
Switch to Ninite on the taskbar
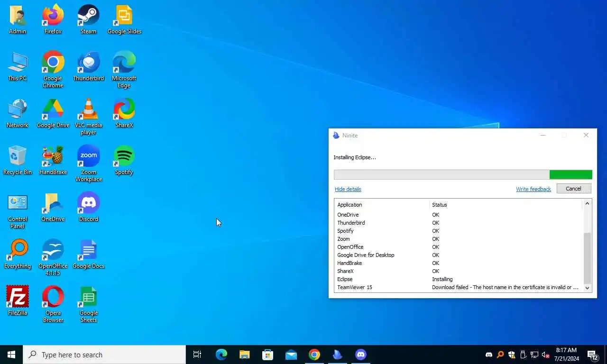[338, 355]
